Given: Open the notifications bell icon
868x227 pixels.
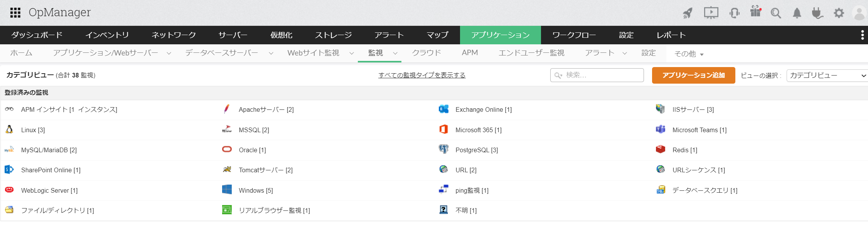Looking at the screenshot, I should click(x=797, y=13).
